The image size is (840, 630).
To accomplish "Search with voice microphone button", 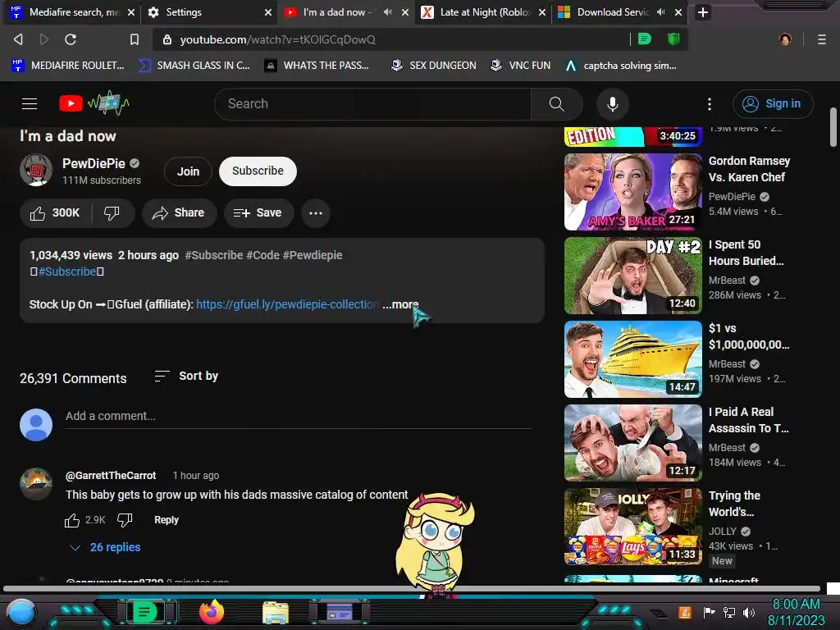I will [612, 104].
